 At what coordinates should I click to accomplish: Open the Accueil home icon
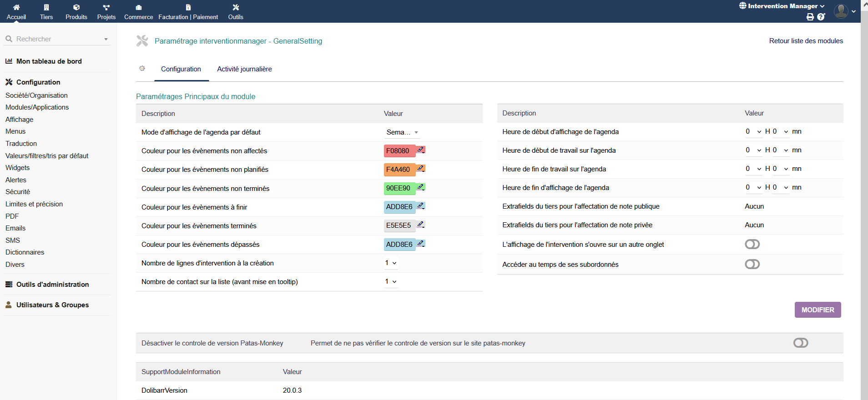[x=16, y=7]
